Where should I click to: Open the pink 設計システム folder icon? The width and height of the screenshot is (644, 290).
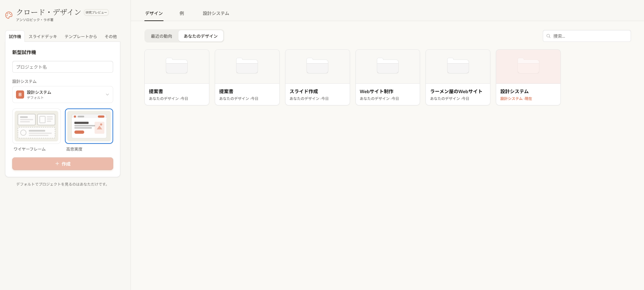click(528, 66)
